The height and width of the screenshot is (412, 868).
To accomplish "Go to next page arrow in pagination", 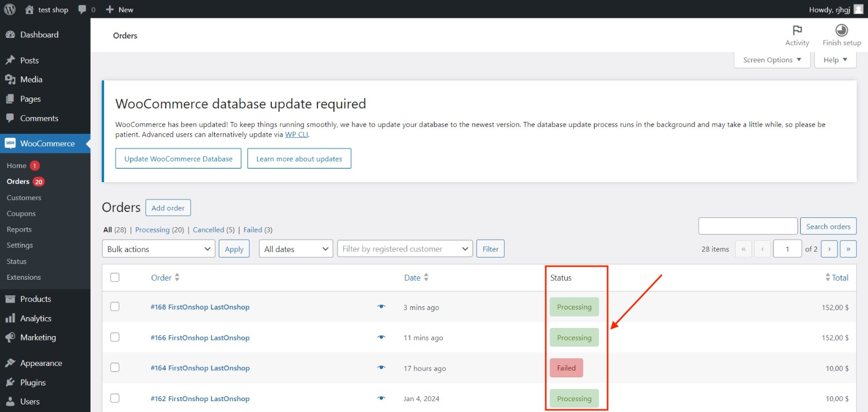I will pyautogui.click(x=829, y=249).
